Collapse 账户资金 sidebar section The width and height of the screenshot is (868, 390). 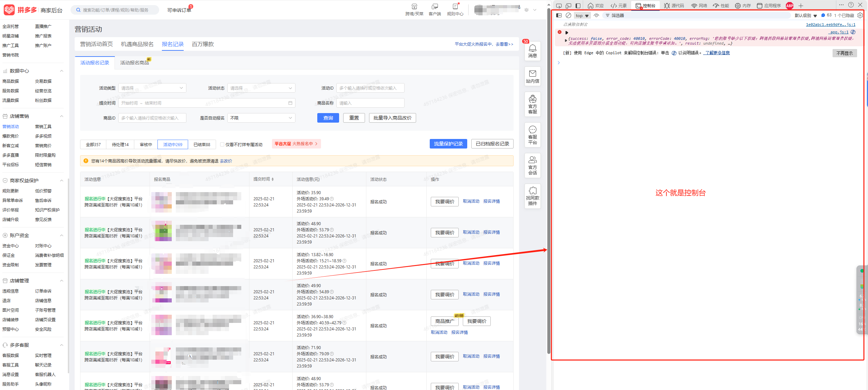tap(62, 235)
